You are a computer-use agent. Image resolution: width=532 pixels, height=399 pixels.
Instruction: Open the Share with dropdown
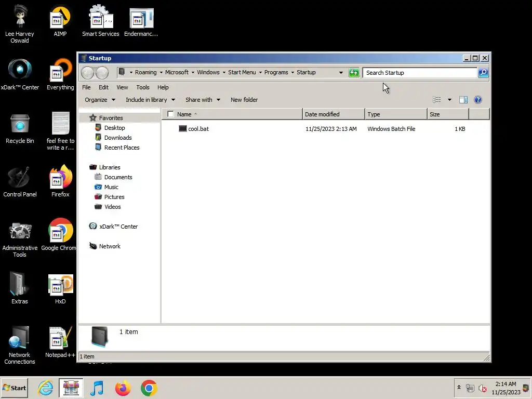tap(203, 100)
